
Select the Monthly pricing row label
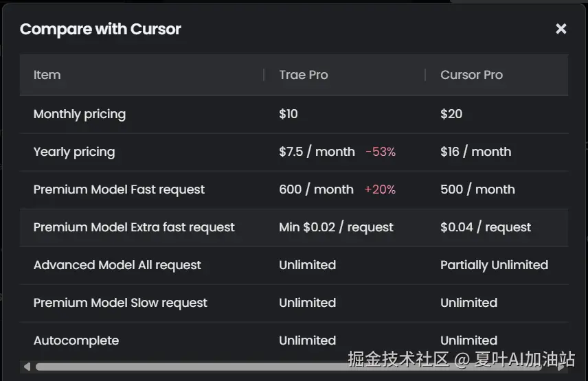coord(79,114)
